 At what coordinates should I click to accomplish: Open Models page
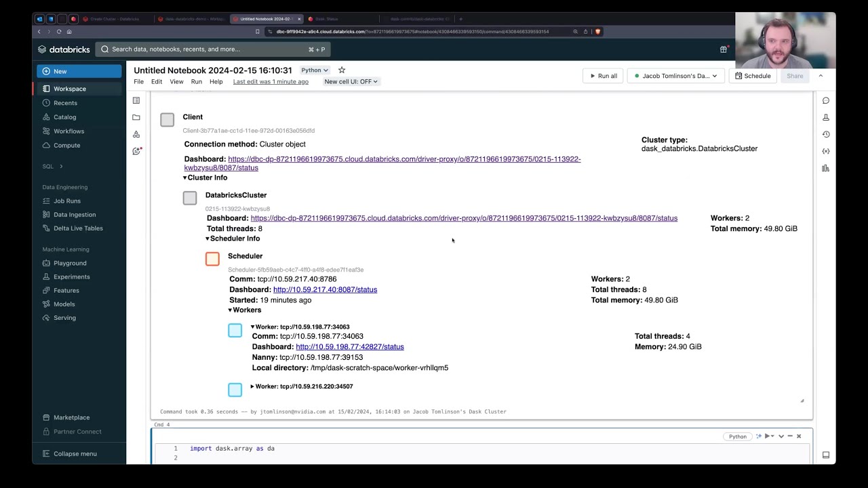(x=64, y=304)
